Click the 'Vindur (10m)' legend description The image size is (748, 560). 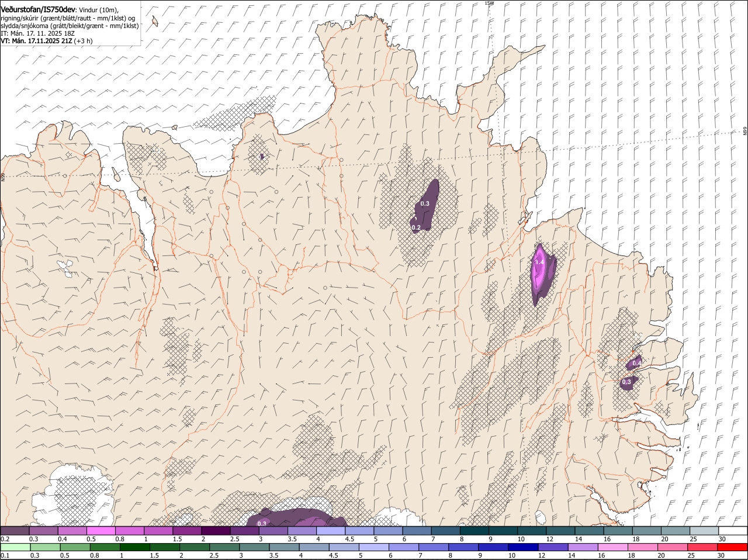coord(98,10)
